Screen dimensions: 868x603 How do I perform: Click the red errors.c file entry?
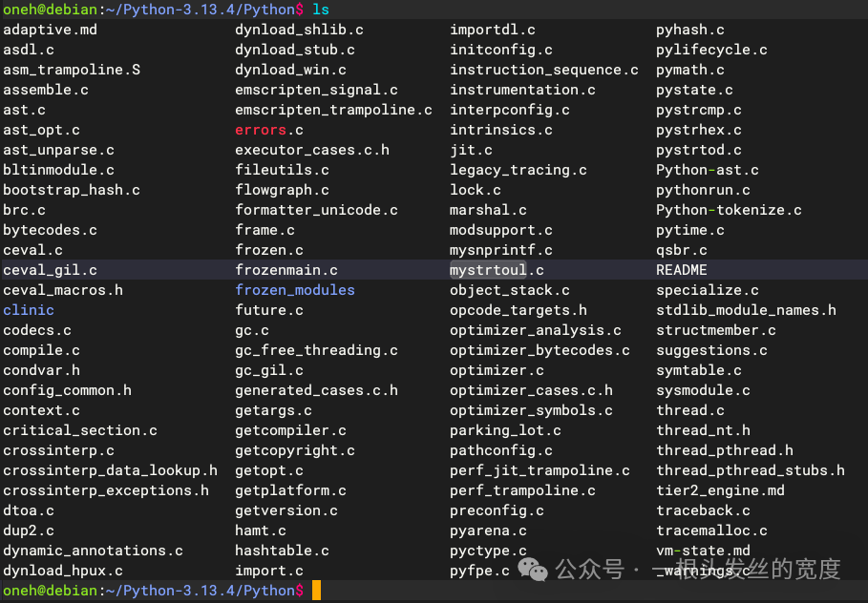[x=269, y=130]
